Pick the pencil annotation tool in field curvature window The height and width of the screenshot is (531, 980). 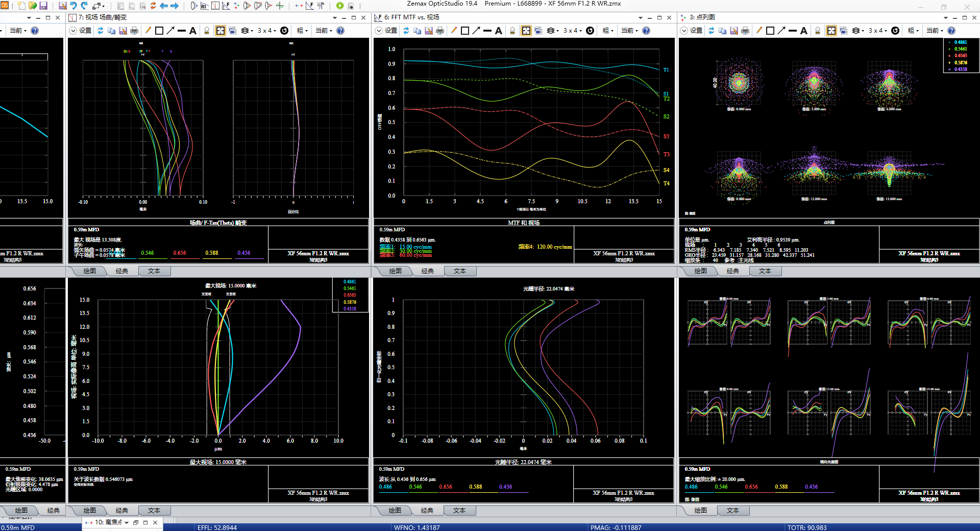pos(148,31)
